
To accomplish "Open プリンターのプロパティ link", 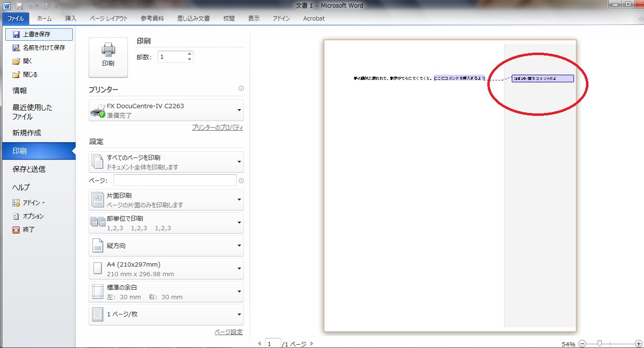I will (x=217, y=128).
